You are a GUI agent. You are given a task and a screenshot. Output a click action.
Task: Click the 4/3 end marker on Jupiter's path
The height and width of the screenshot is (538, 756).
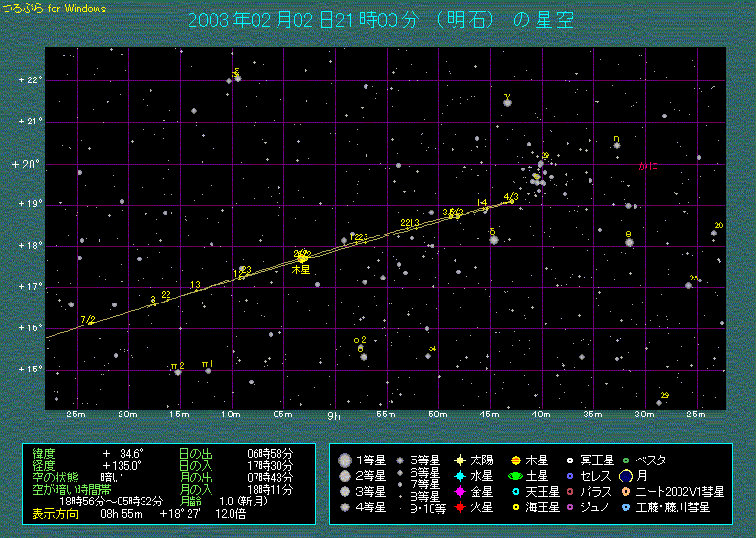coord(510,197)
